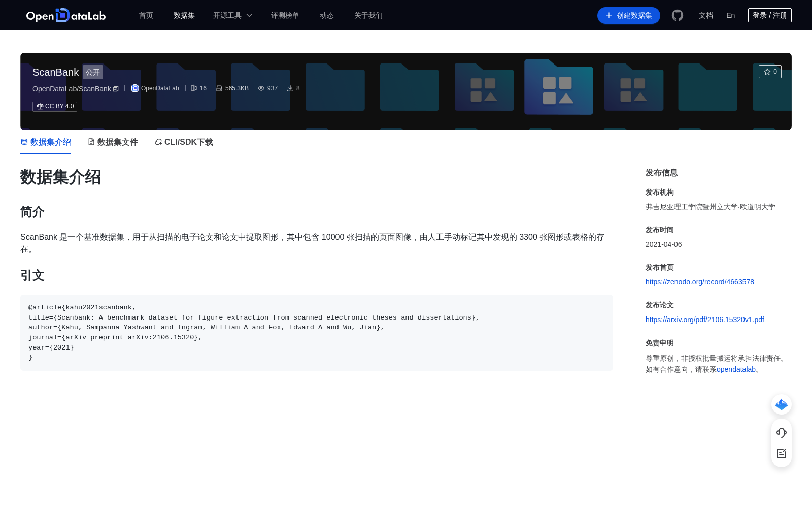Switch to the CLI/SDK下载 tab
This screenshot has width=812, height=508.
[x=184, y=142]
